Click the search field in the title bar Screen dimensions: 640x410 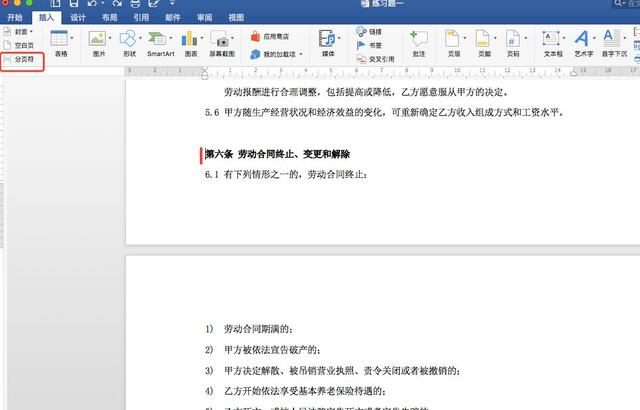point(627,3)
